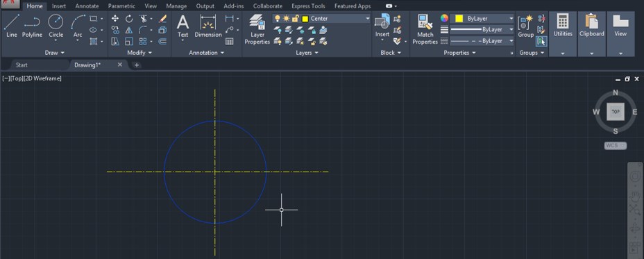Switch to the Parametric tab
Image resolution: width=644 pixels, height=259 pixels.
pyautogui.click(x=121, y=6)
